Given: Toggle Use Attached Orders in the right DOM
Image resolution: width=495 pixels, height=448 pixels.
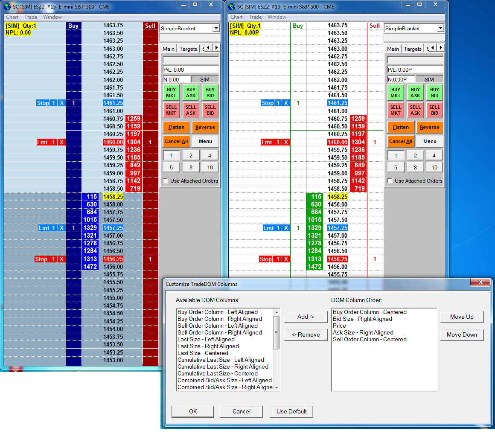Looking at the screenshot, I should [x=390, y=181].
